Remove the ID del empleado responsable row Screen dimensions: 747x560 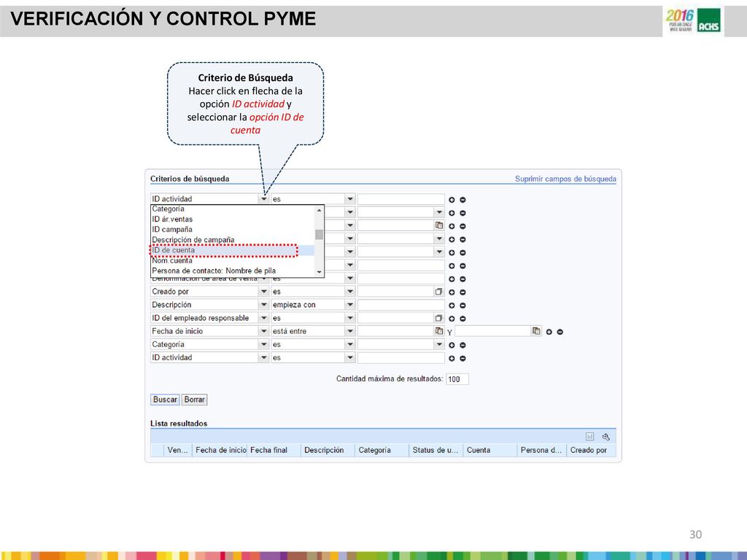click(x=462, y=319)
